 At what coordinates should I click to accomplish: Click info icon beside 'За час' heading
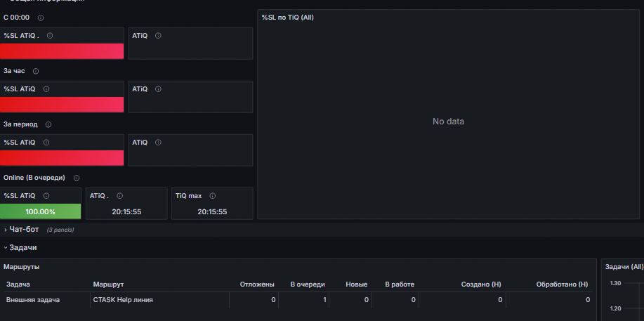click(x=36, y=71)
